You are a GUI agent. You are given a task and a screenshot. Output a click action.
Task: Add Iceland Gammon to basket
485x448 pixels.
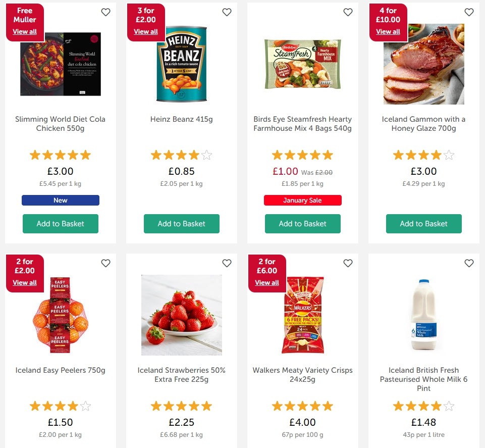424,224
